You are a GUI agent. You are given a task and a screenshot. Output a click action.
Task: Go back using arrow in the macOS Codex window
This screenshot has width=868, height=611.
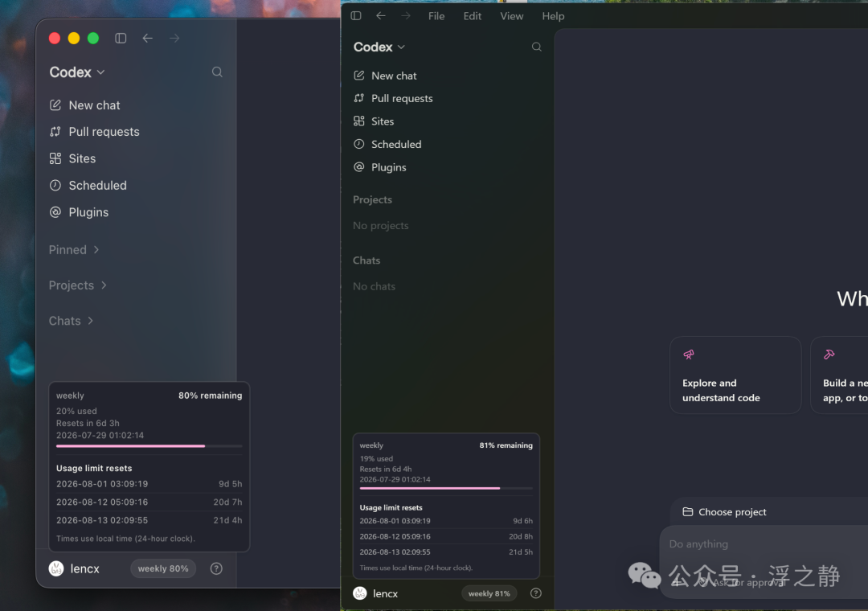click(x=147, y=39)
